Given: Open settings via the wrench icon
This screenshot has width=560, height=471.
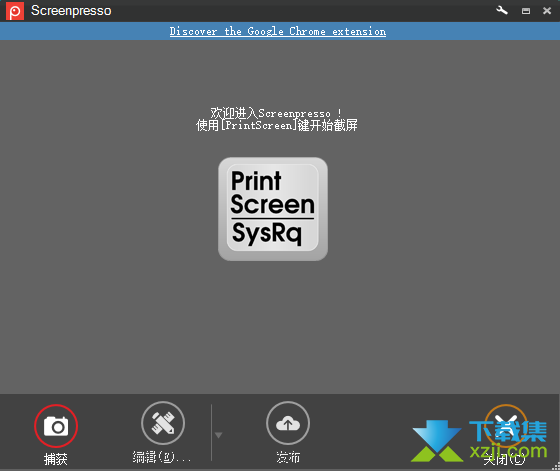Looking at the screenshot, I should point(502,10).
